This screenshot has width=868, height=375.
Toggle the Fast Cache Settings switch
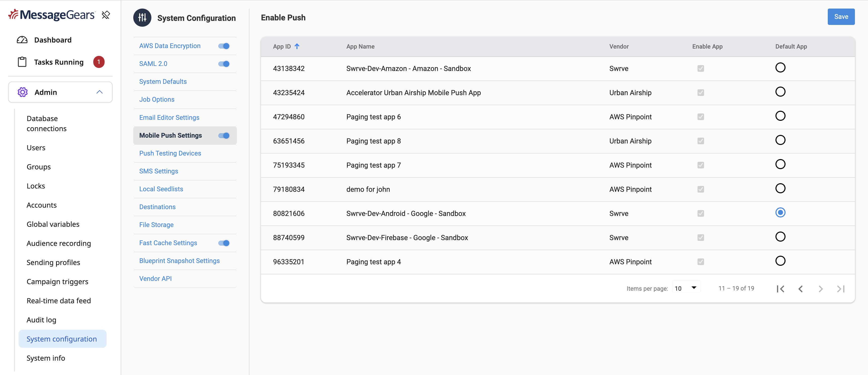point(224,243)
